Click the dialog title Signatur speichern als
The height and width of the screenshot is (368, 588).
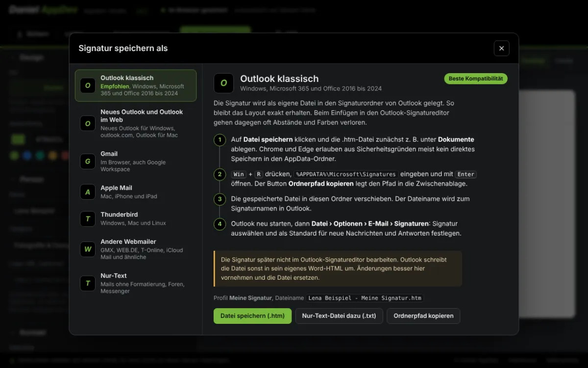tap(123, 48)
